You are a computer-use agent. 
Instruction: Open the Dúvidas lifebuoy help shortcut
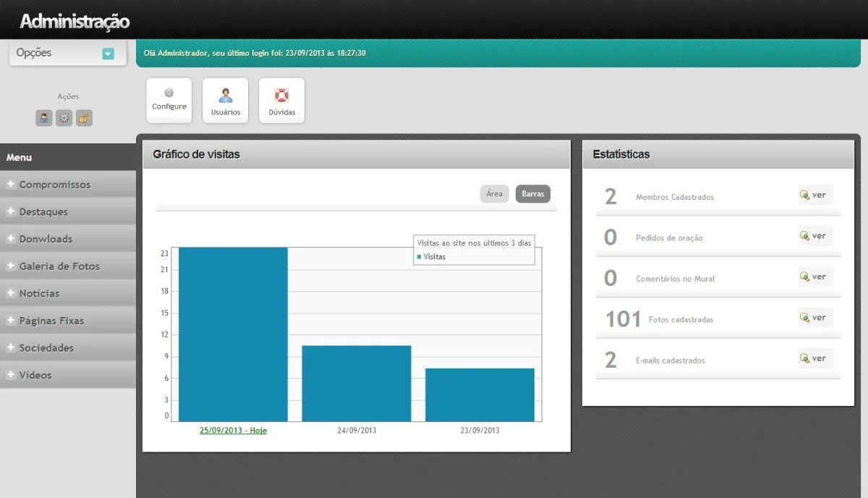(282, 101)
